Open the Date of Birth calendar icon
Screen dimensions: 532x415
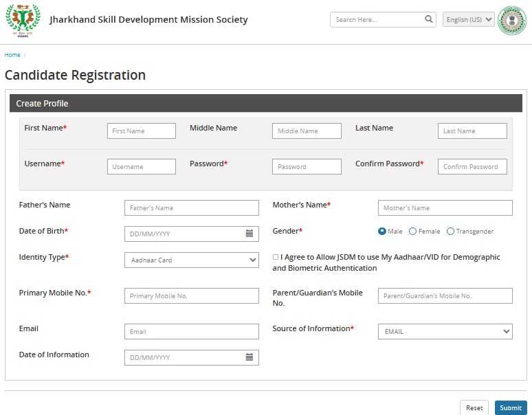click(x=250, y=234)
